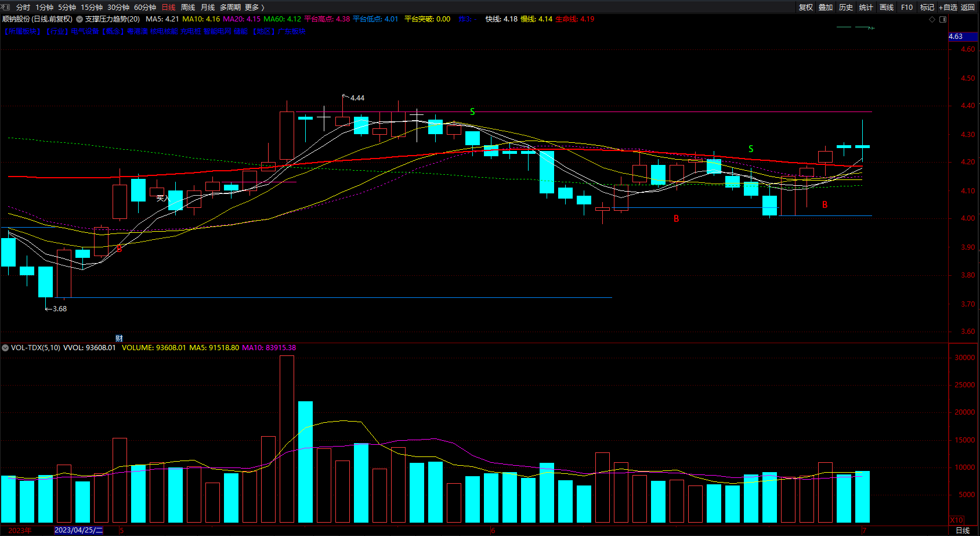Screen dimensions: 980x536
Task: Expand the VOL-TDX indicator dropdown
Action: pos(5,348)
